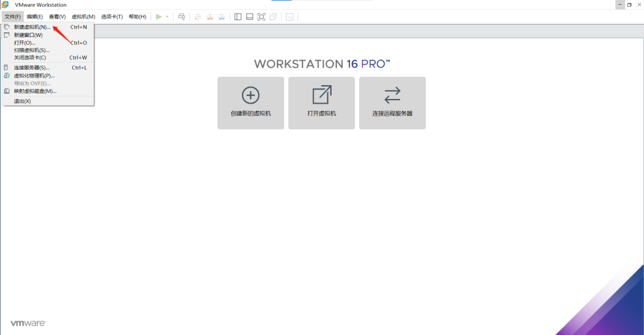The width and height of the screenshot is (644, 335).
Task: Select 新建窗口(W) menu entry
Action: click(48, 35)
